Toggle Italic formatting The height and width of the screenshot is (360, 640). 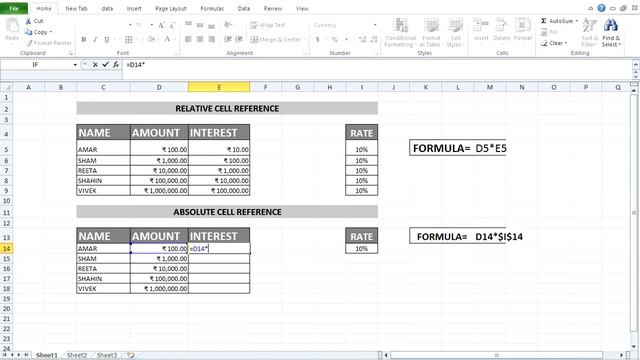point(95,40)
